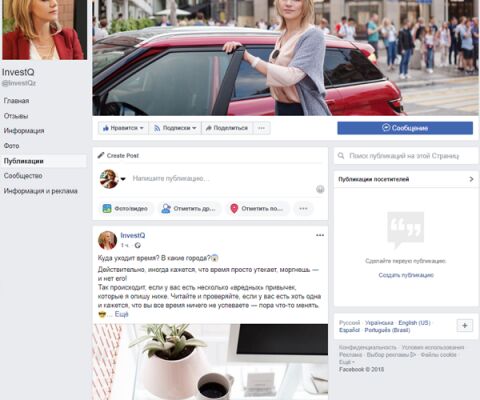This screenshot has height=400, width=480.
Task: Click the post's public audience globe icon
Action: coord(138,245)
